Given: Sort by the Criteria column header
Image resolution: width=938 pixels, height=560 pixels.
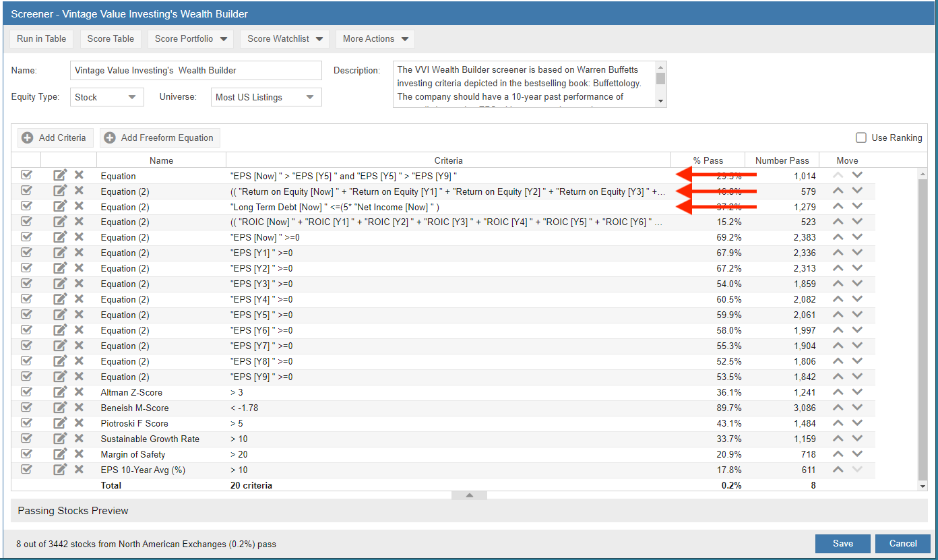Looking at the screenshot, I should [x=449, y=160].
